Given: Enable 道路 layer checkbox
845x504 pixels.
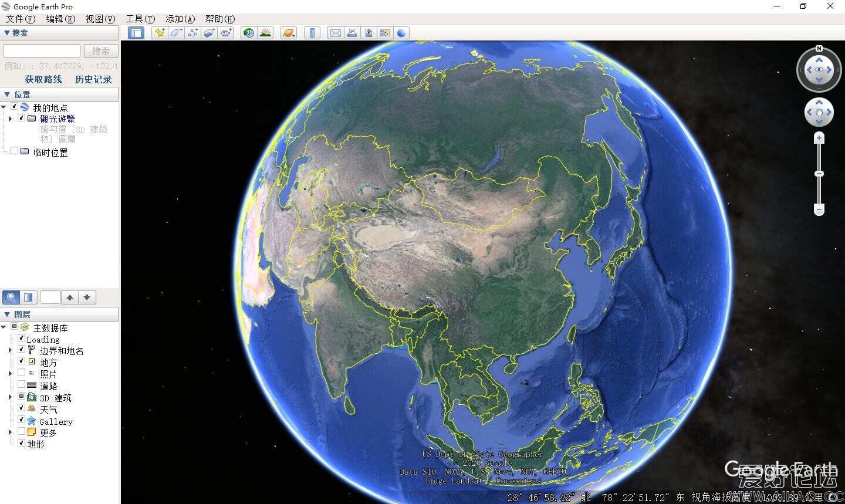Looking at the screenshot, I should tap(21, 385).
